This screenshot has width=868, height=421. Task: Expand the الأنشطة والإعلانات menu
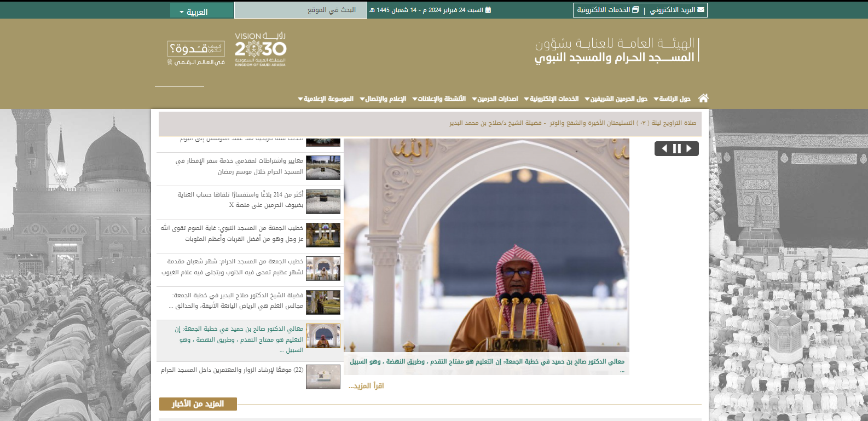[x=439, y=99]
